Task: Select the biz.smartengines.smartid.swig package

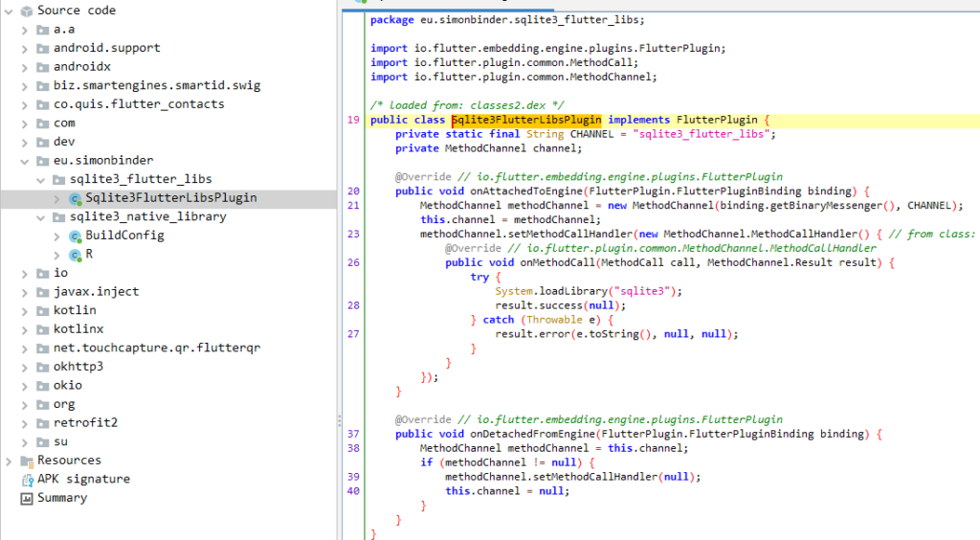Action: tap(156, 85)
